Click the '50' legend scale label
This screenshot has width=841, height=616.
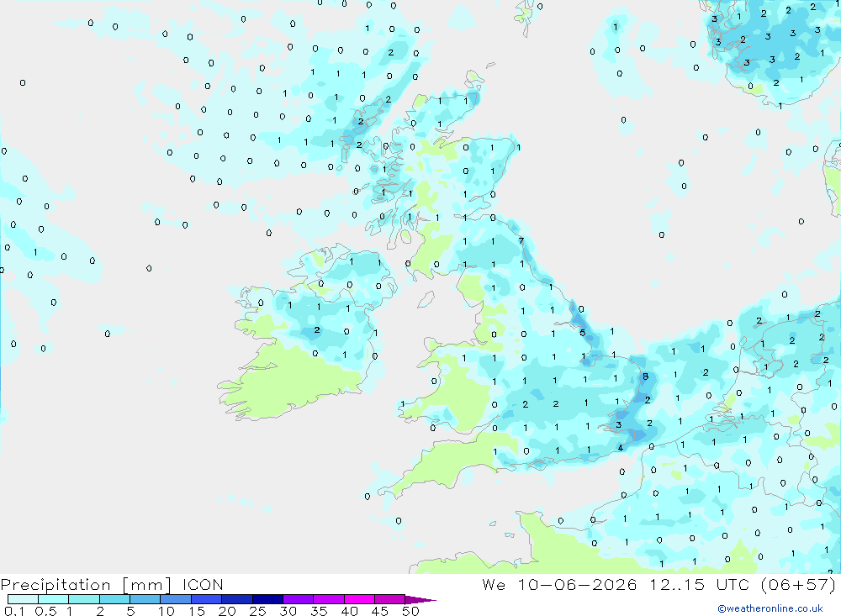(410, 611)
